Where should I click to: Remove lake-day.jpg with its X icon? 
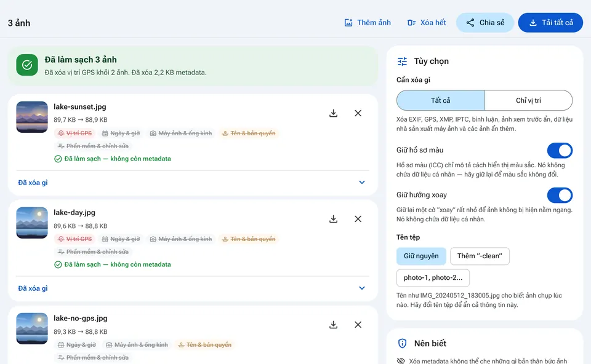(358, 219)
